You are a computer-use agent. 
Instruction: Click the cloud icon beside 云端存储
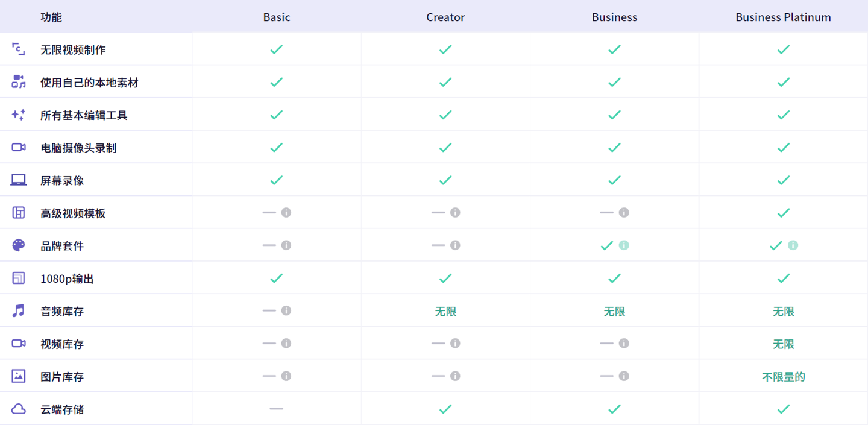click(19, 409)
